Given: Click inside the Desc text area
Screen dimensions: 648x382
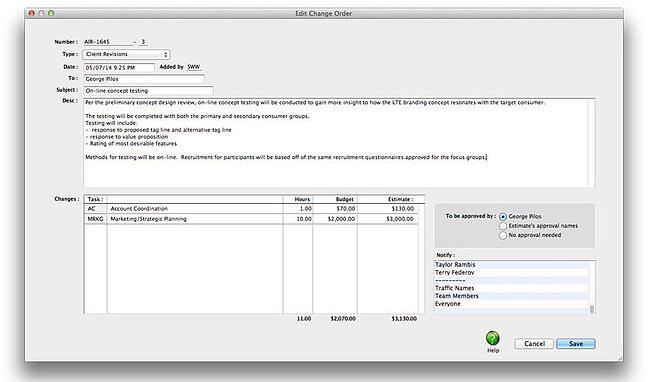Looking at the screenshot, I should (x=335, y=143).
